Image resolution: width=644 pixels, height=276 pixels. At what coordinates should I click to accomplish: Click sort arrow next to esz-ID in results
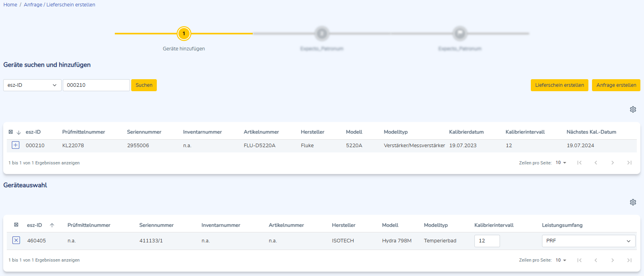click(x=19, y=132)
